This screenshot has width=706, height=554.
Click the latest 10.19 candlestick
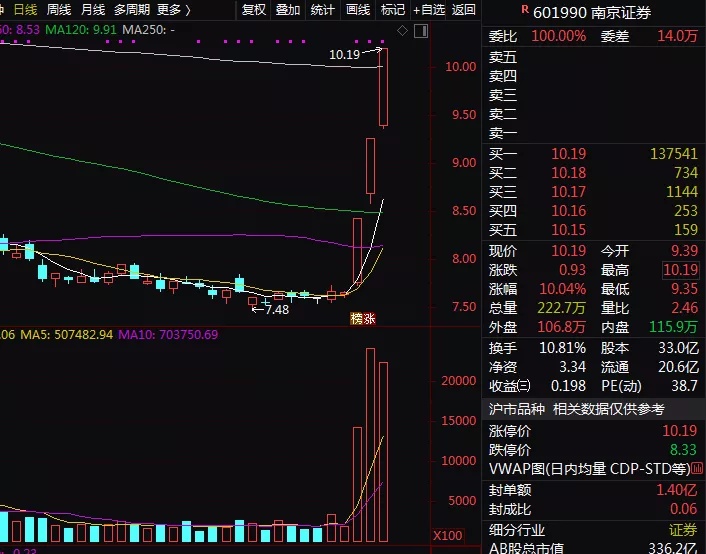384,87
